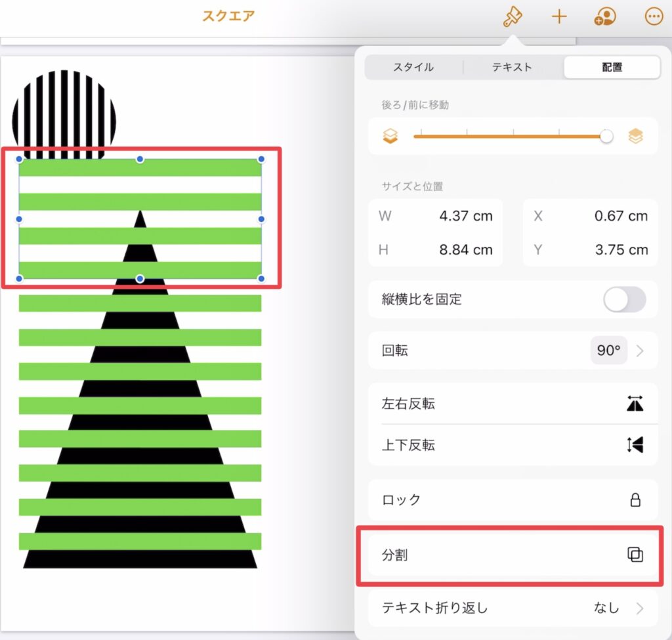Click the right-middle selection handle
The width and height of the screenshot is (672, 640).
pos(261,219)
